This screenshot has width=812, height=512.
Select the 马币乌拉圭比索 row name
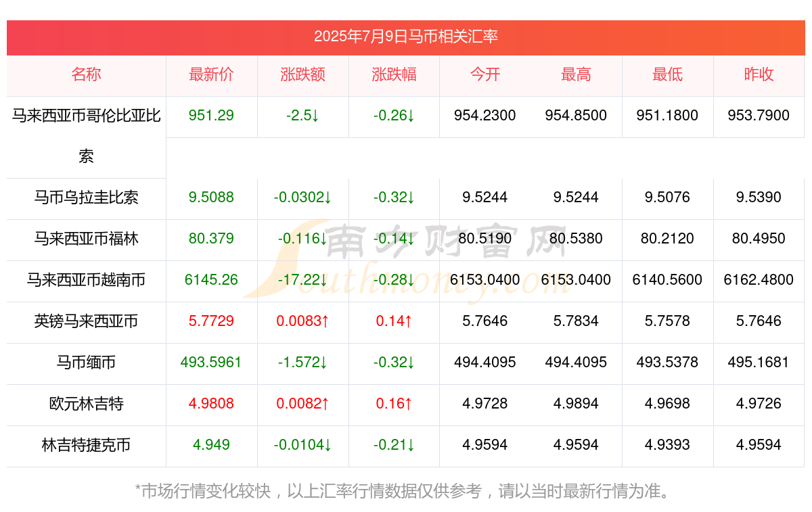(x=86, y=197)
